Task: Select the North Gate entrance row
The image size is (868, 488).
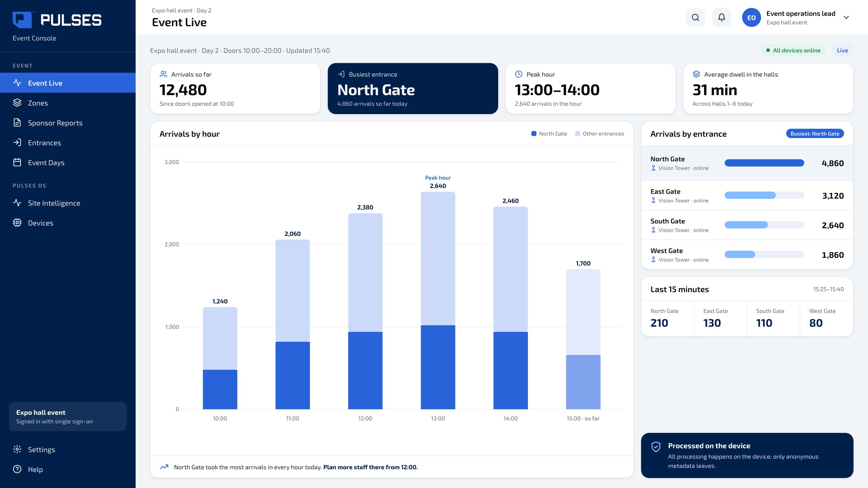Action: 747,163
